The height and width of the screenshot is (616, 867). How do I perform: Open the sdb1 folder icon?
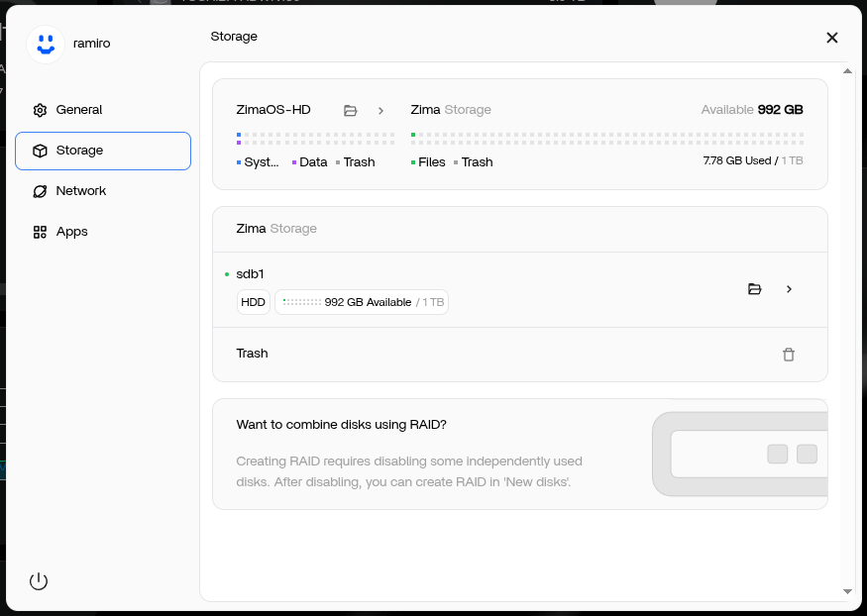pos(754,289)
